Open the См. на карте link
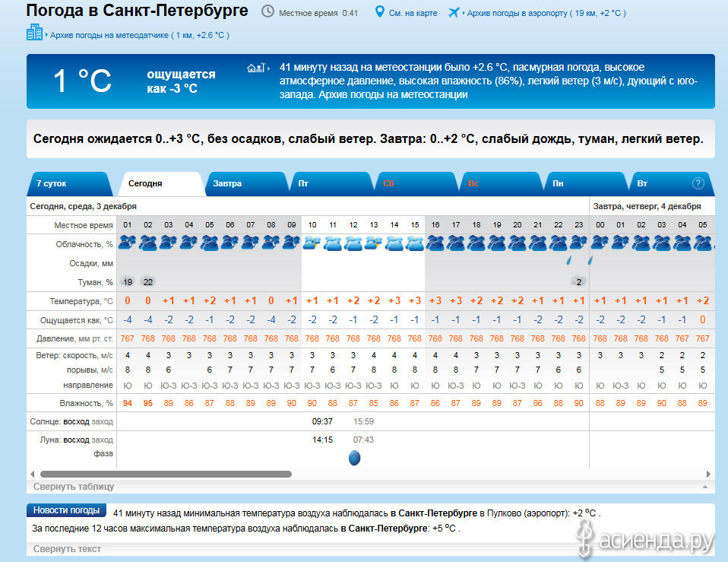728x562 pixels. pyautogui.click(x=413, y=13)
